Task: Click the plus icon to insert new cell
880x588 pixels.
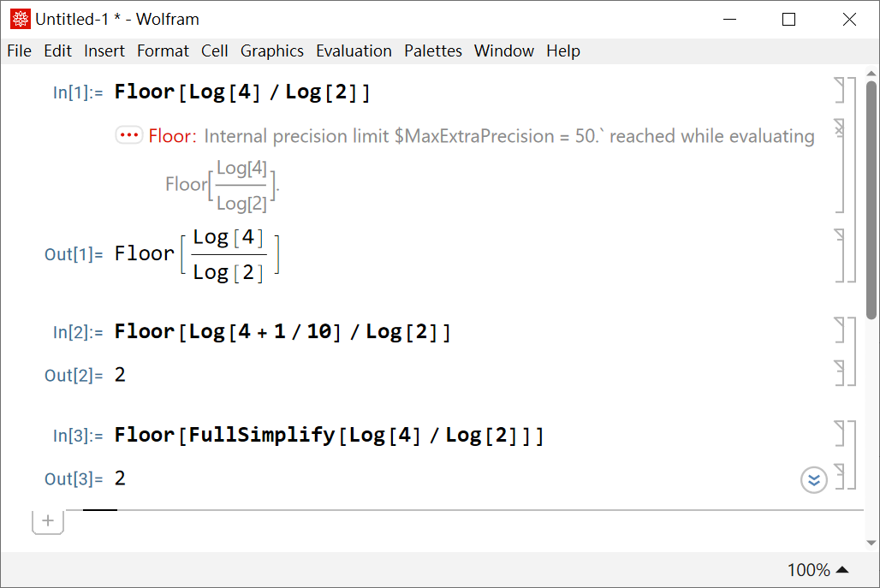Action: [x=48, y=520]
